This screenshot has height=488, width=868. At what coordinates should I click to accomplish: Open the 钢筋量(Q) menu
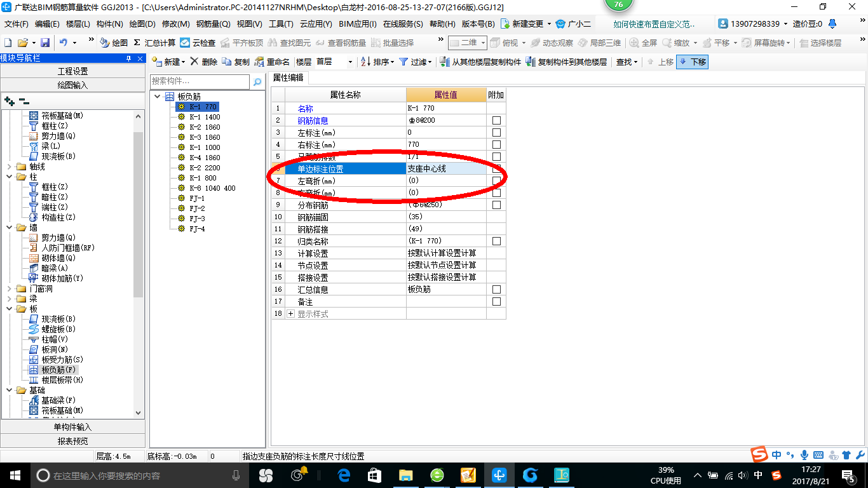point(214,24)
